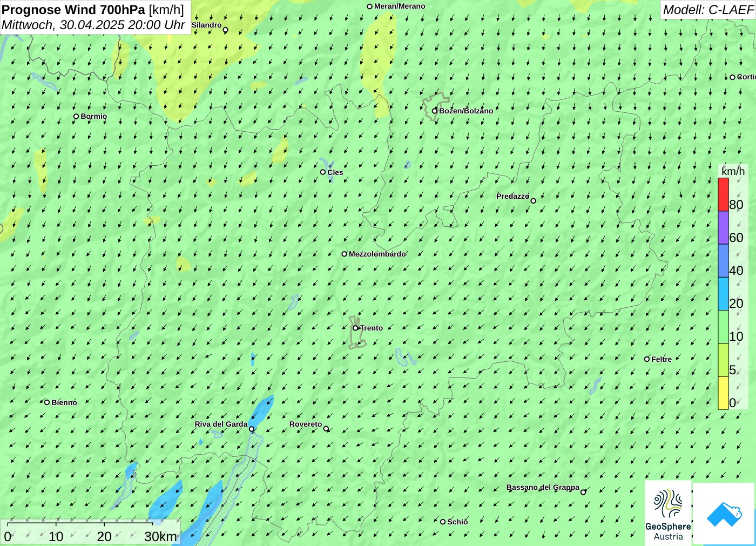This screenshot has width=756, height=546.
Task: Click the red 80 km/h legend swatch
Action: click(x=723, y=194)
